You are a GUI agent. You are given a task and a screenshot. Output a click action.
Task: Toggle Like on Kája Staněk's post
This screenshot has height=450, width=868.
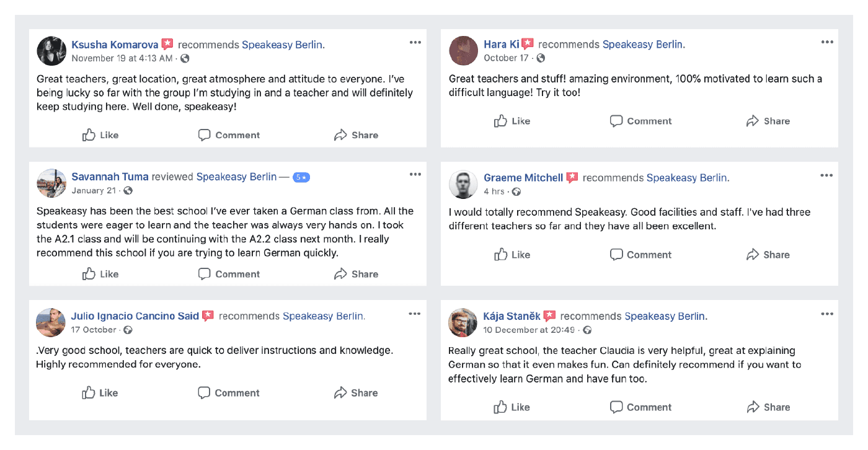pos(512,407)
